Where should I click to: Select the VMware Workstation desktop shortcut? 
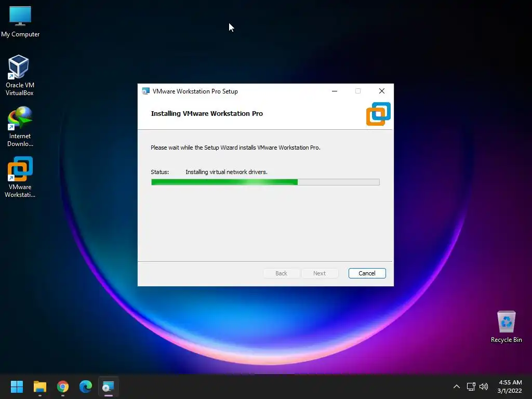coord(20,177)
